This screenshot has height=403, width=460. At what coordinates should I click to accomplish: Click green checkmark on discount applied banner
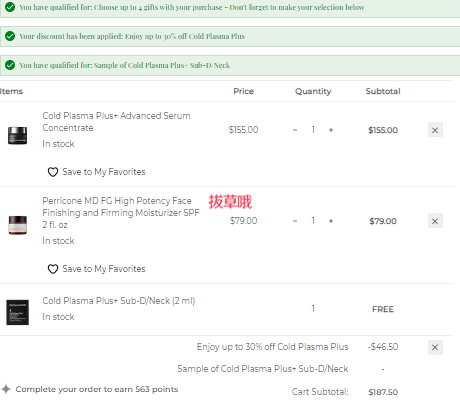pyautogui.click(x=10, y=36)
